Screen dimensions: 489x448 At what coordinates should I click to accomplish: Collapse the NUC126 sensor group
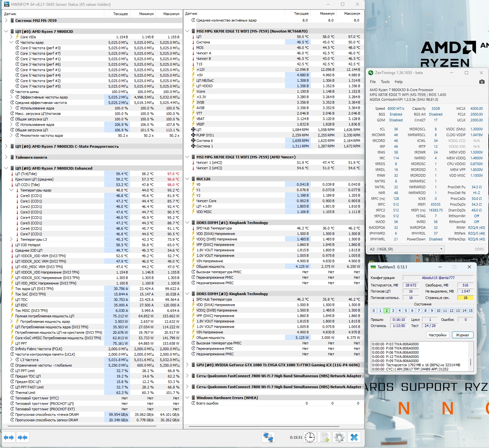pyautogui.click(x=187, y=179)
